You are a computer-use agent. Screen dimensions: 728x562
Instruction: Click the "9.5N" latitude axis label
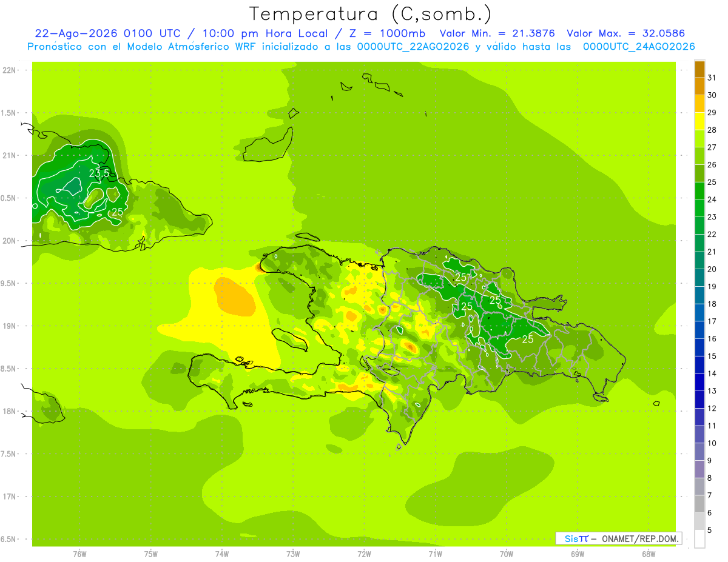pos(8,283)
